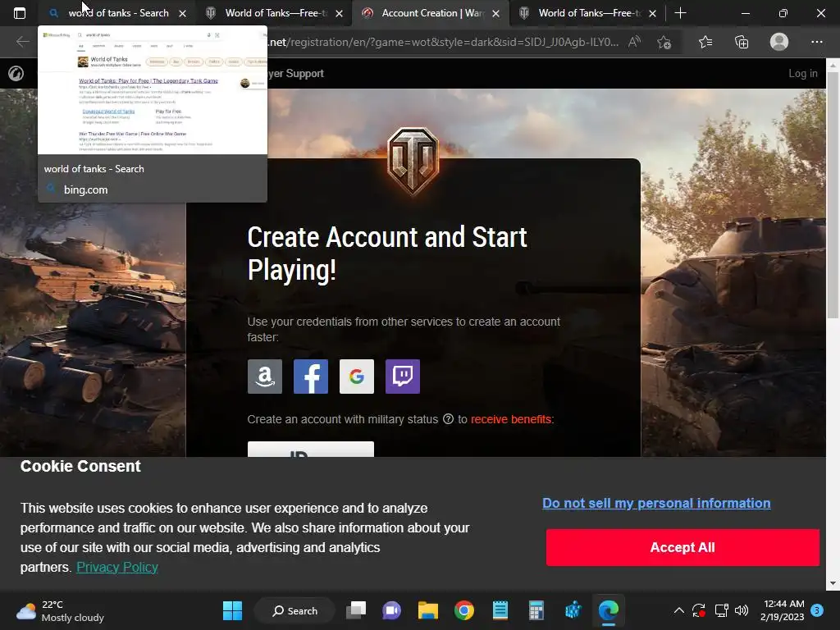The image size is (840, 630).
Task: Click the page vertical scrollbar thumb
Action: [833, 195]
